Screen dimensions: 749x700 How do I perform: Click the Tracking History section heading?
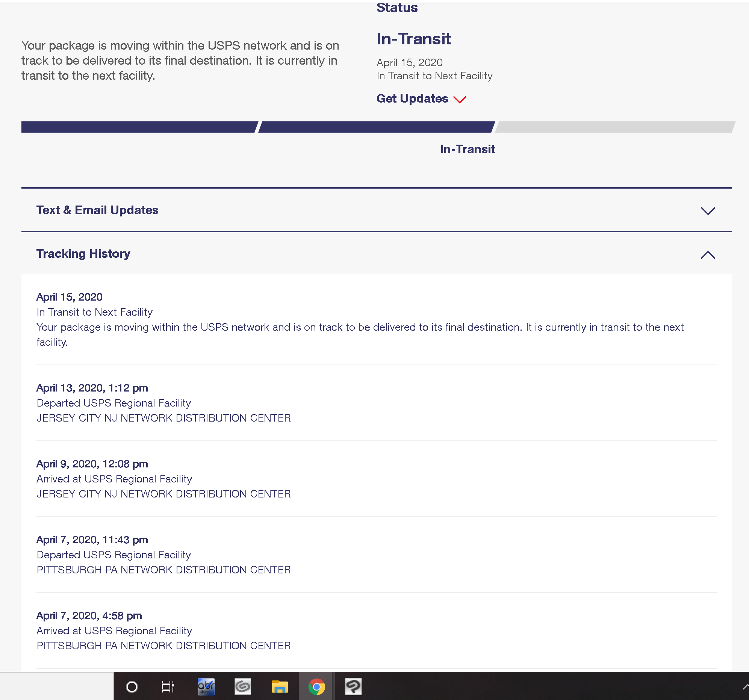[x=83, y=254]
